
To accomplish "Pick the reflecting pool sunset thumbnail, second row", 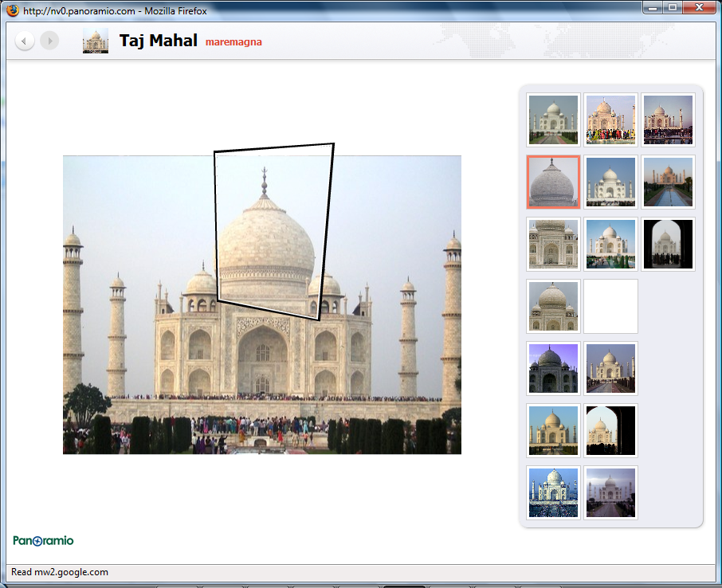I will tap(668, 182).
